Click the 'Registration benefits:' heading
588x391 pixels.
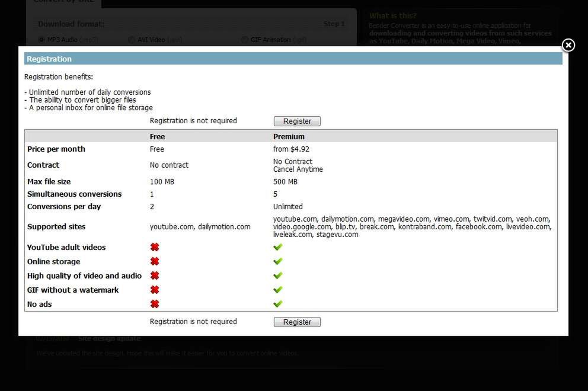click(x=59, y=76)
